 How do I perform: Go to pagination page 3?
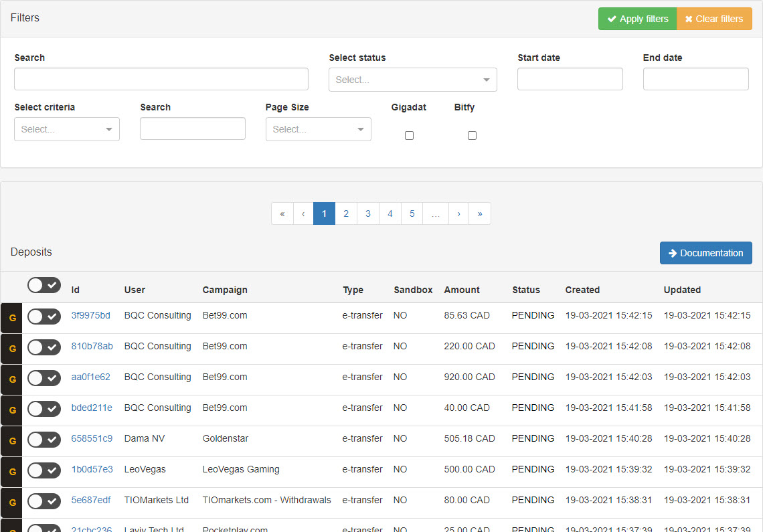click(x=368, y=213)
